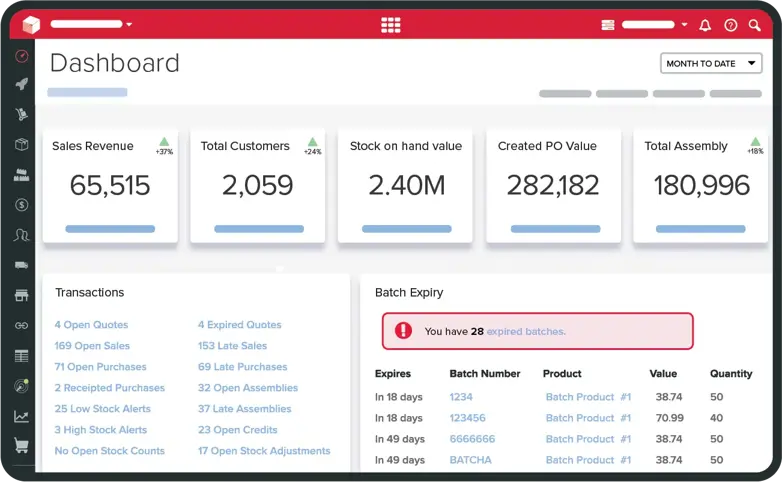The height and width of the screenshot is (482, 782).
Task: Click the Expires column header
Action: coord(393,374)
